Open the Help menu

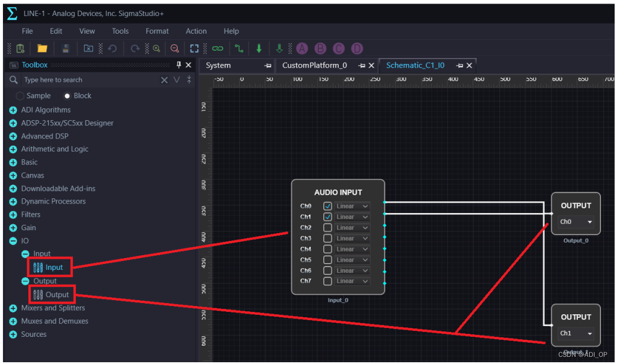tap(232, 31)
